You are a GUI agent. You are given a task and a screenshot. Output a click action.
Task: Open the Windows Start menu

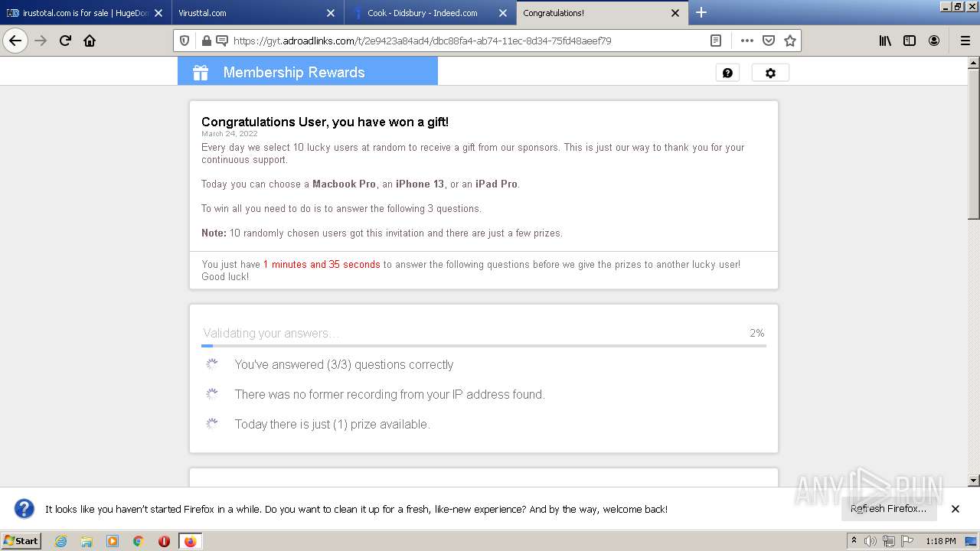coord(21,540)
